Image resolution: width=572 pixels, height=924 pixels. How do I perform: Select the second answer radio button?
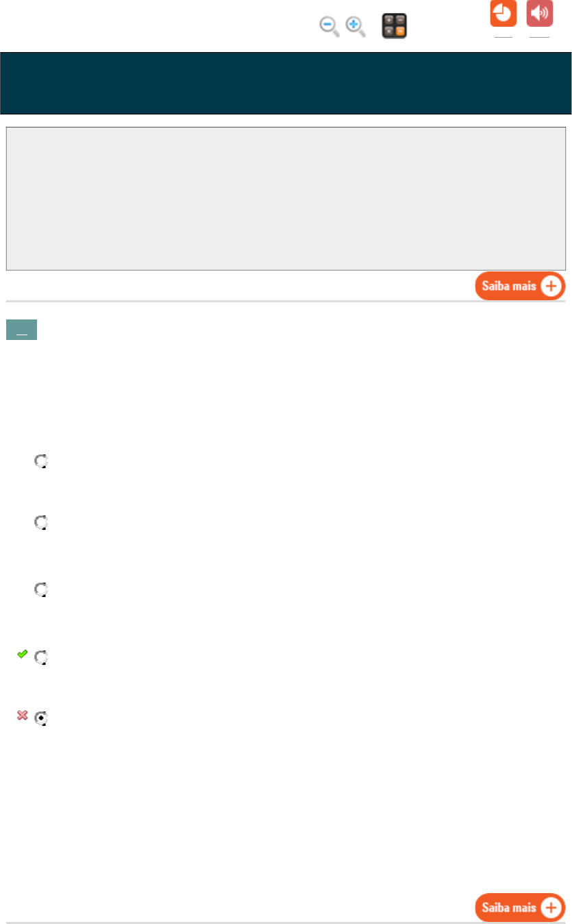(x=41, y=522)
